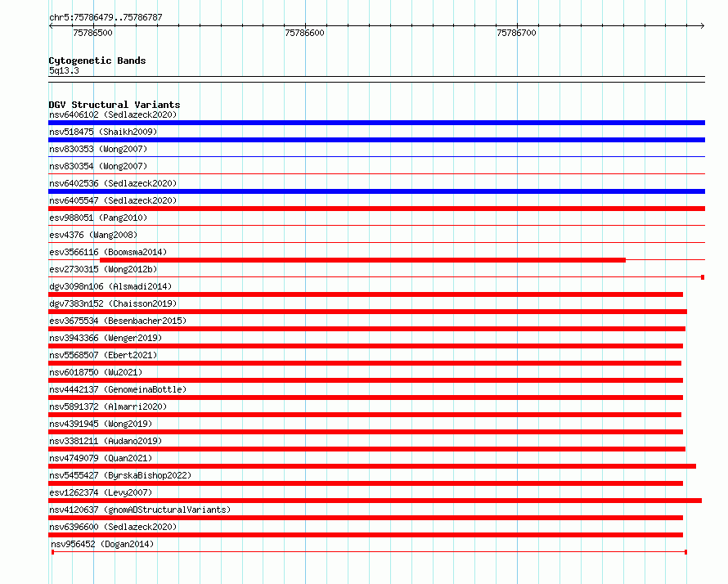Open variant nsv4749079 (Quan2021)
The image size is (728, 584).
101,458
